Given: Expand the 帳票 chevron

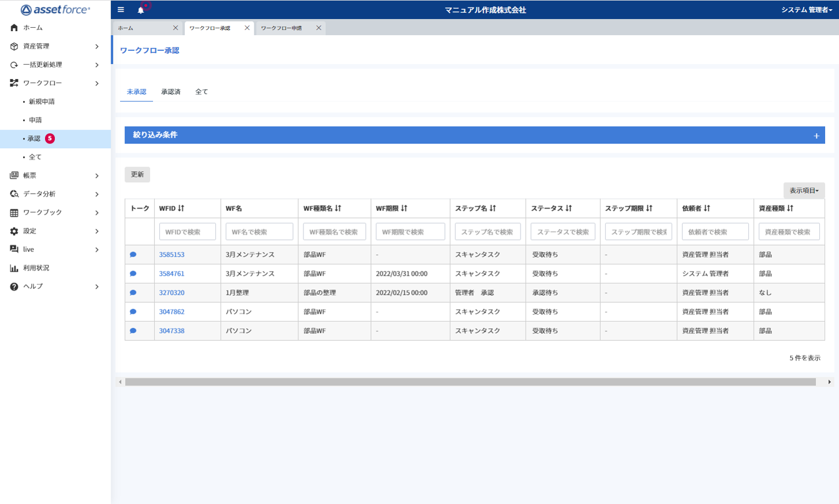Looking at the screenshot, I should [x=97, y=175].
